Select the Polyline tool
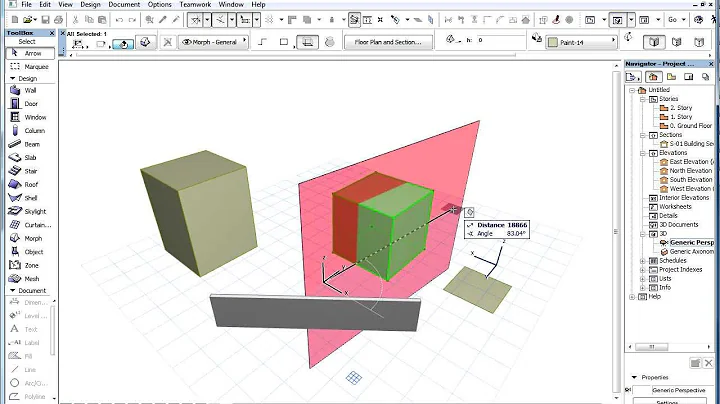The image size is (720, 404). [x=28, y=396]
